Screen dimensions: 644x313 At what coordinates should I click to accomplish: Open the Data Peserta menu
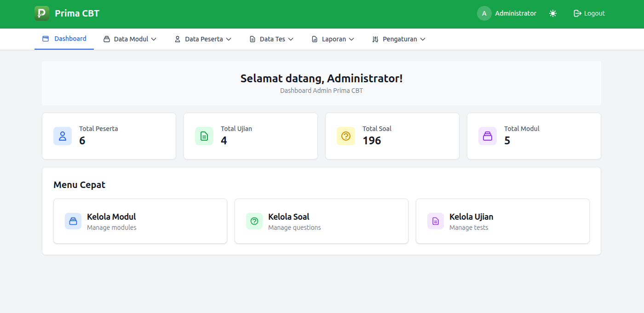pos(202,39)
